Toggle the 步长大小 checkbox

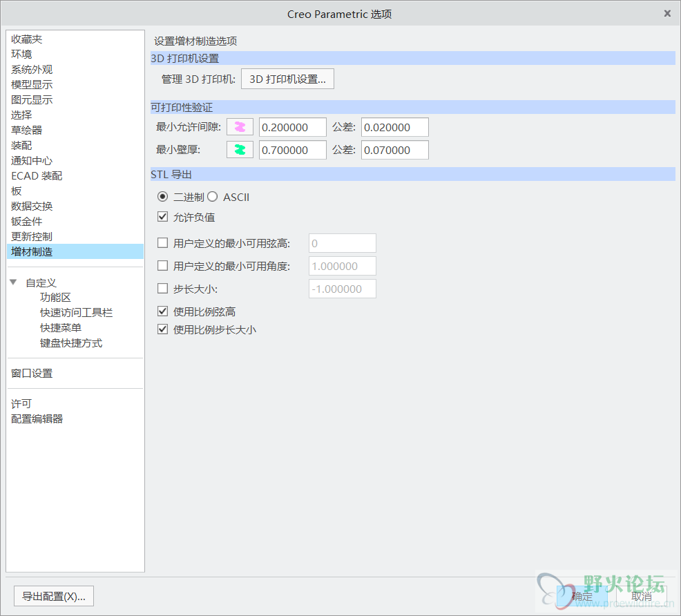click(162, 288)
